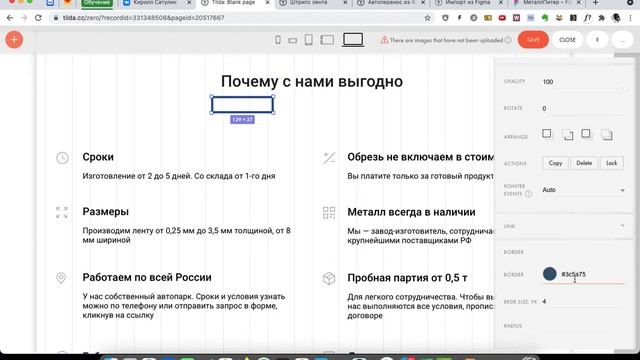The width and height of the screenshot is (640, 360).
Task: Click the browser back arrow
Action: [x=10, y=18]
